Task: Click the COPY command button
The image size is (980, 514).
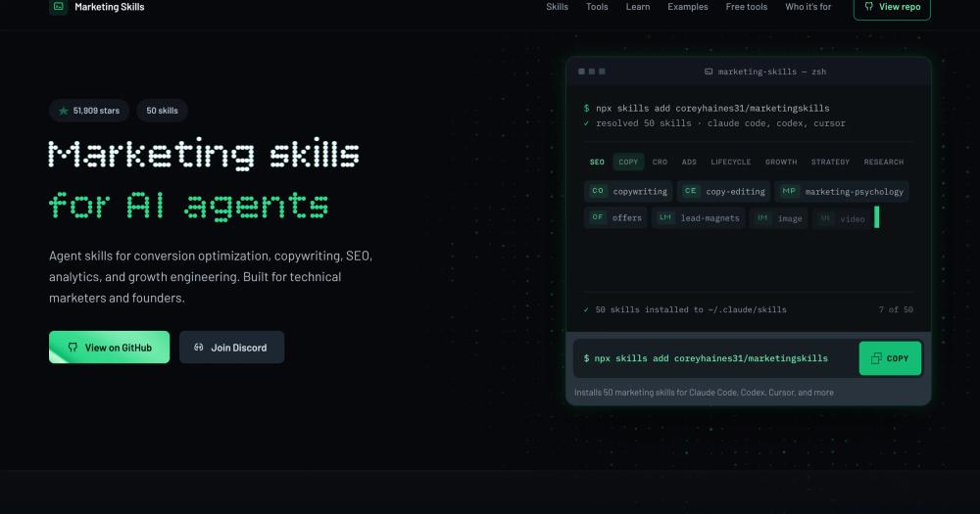Action: point(890,358)
